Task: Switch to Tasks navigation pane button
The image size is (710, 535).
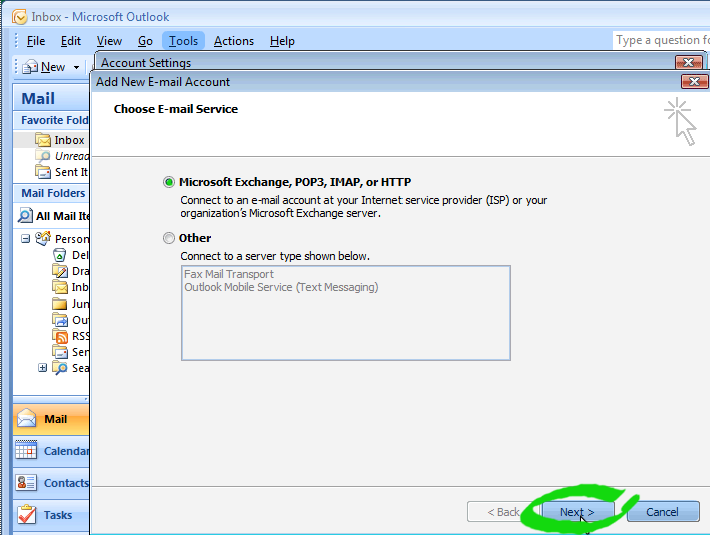Action: pos(51,515)
